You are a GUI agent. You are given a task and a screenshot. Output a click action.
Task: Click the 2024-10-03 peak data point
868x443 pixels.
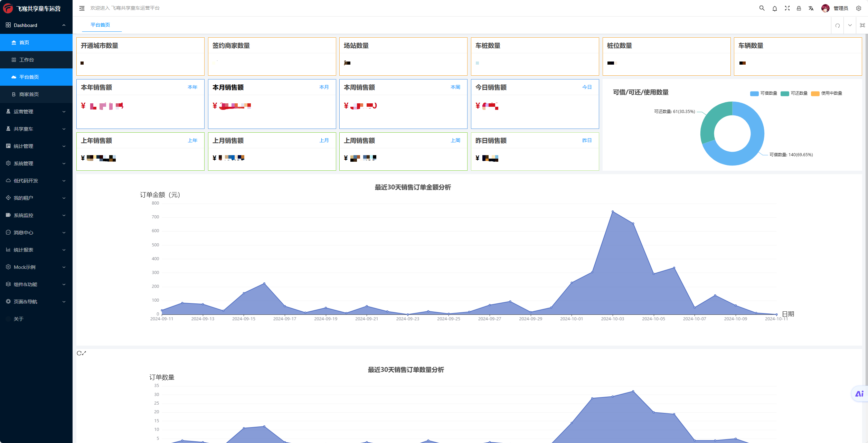(613, 211)
